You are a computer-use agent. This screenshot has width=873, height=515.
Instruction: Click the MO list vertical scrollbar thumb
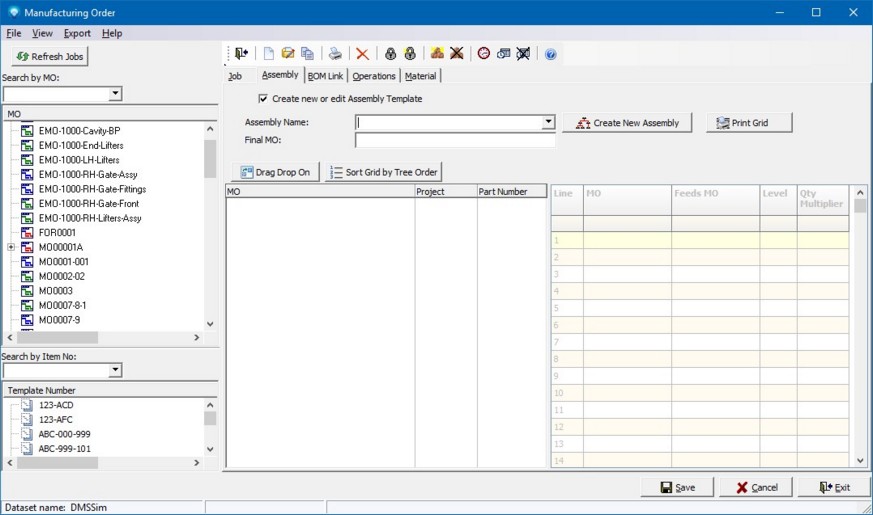coord(210,156)
